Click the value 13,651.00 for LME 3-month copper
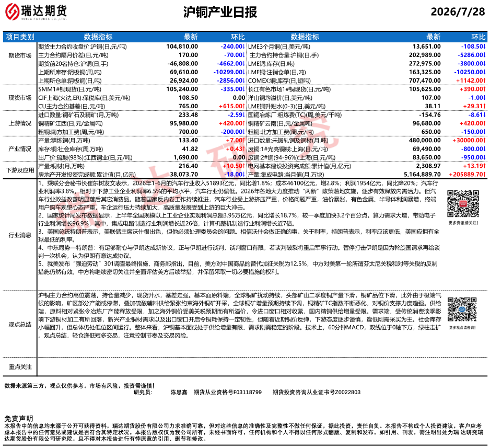The width and height of the screenshot is (490, 448). click(427, 47)
